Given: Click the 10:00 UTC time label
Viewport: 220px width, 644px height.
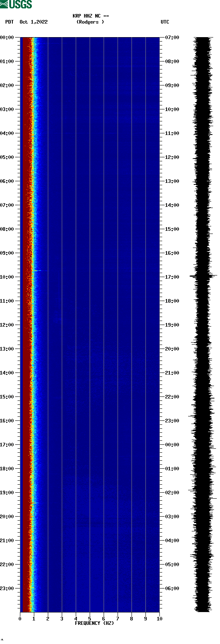Looking at the screenshot, I should pyautogui.click(x=172, y=109).
